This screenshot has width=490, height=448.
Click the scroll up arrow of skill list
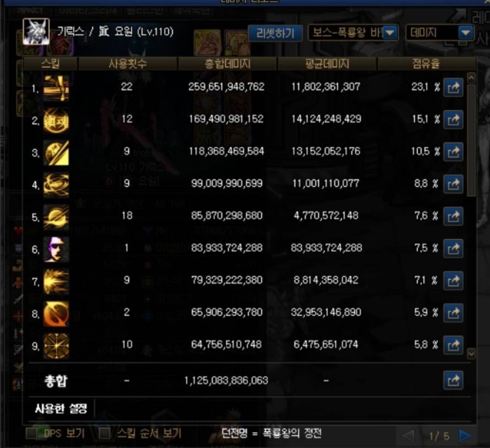pos(471,78)
